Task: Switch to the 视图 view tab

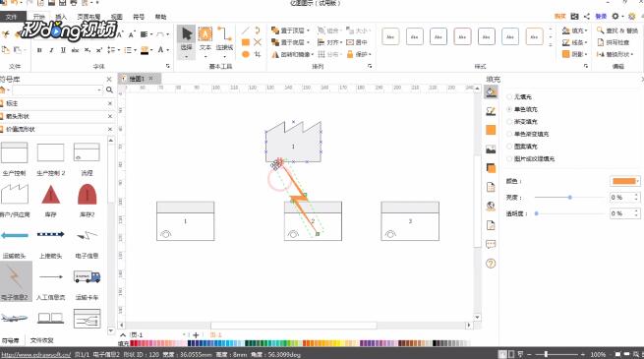Action: tap(117, 17)
